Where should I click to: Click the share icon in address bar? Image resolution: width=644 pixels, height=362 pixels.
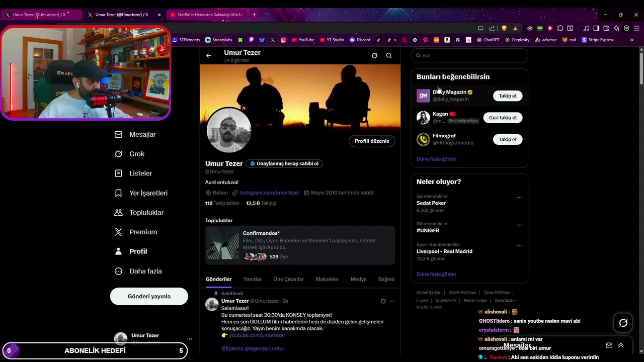click(x=492, y=28)
